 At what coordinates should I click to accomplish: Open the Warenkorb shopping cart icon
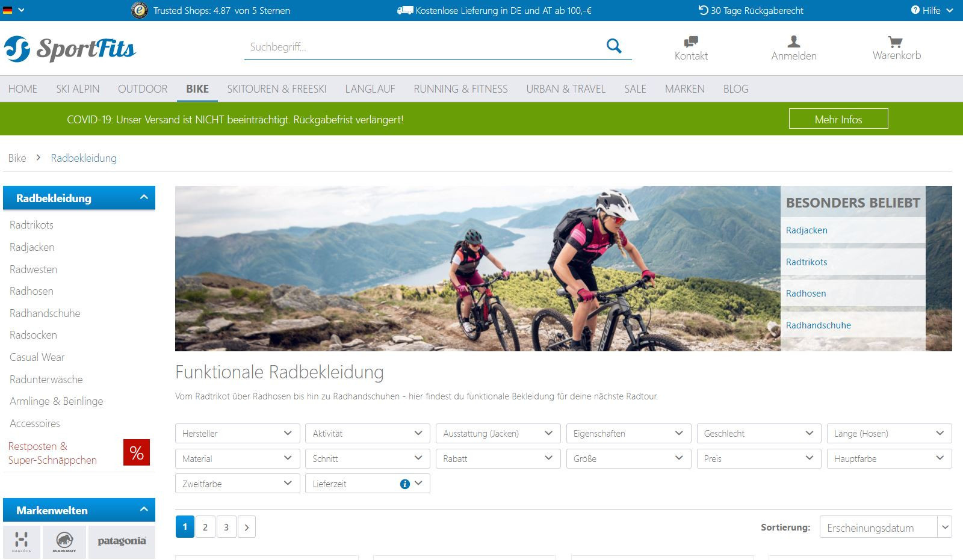coord(896,42)
